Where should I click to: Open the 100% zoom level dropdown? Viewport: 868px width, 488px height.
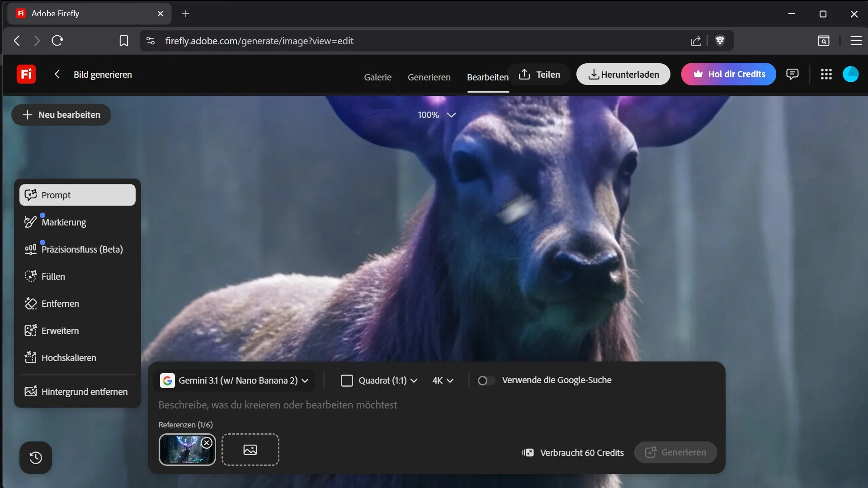pos(436,115)
